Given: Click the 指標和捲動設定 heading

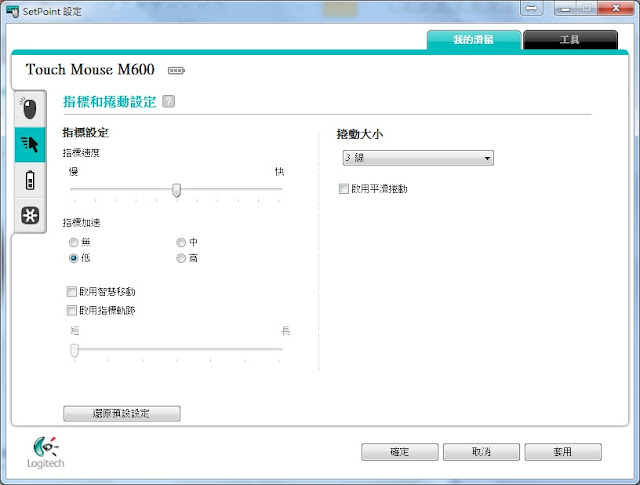Looking at the screenshot, I should point(109,102).
